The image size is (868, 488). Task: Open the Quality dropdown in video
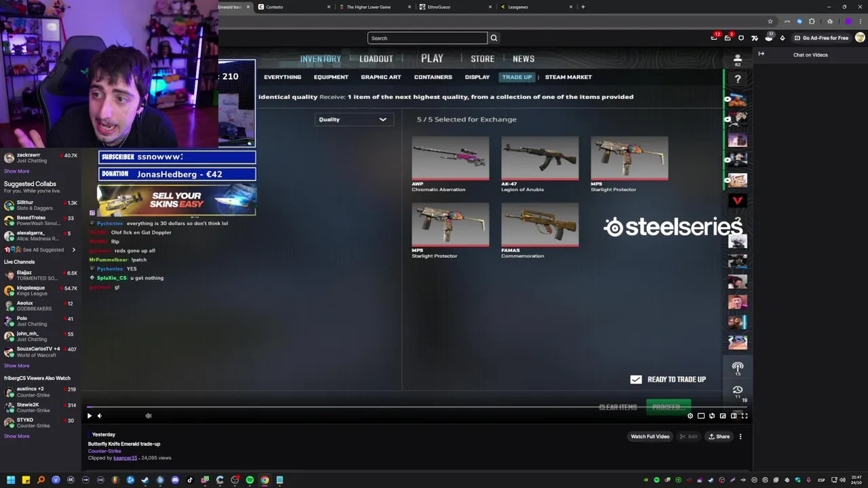coord(353,119)
